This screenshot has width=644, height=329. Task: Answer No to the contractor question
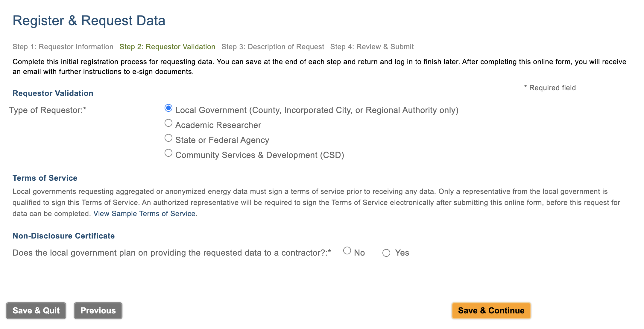[347, 251]
